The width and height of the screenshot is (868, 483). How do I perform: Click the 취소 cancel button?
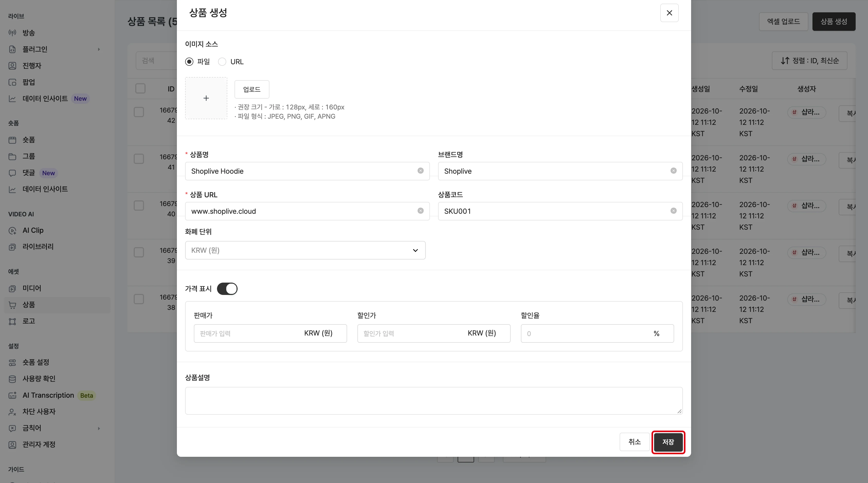coord(635,442)
